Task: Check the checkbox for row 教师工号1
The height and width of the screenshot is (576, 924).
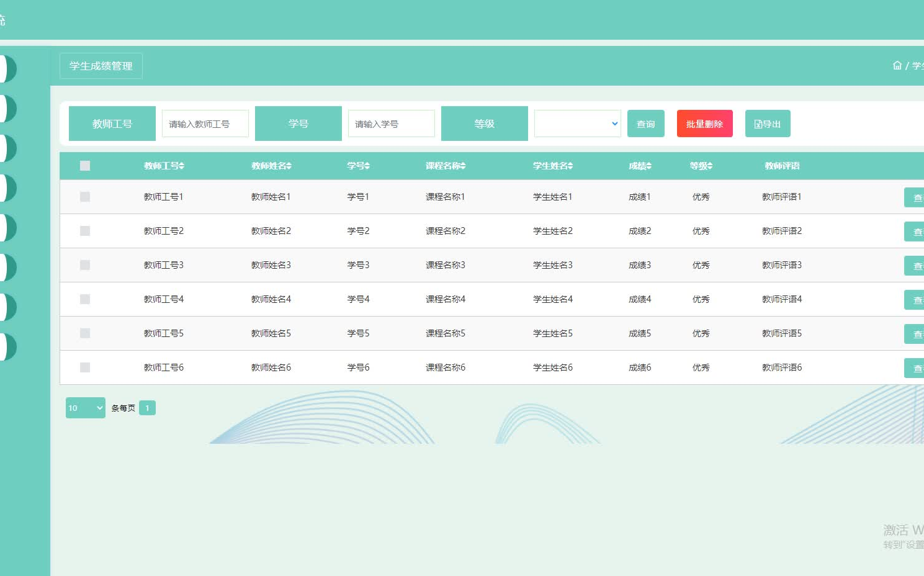Action: pos(84,197)
